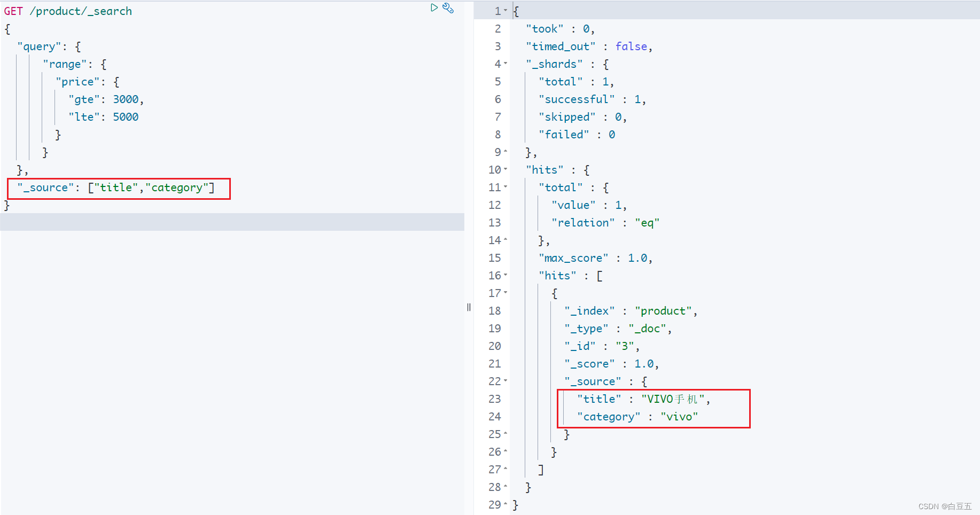980x515 pixels.
Task: Collapse the _shards block at line 4
Action: 505,63
